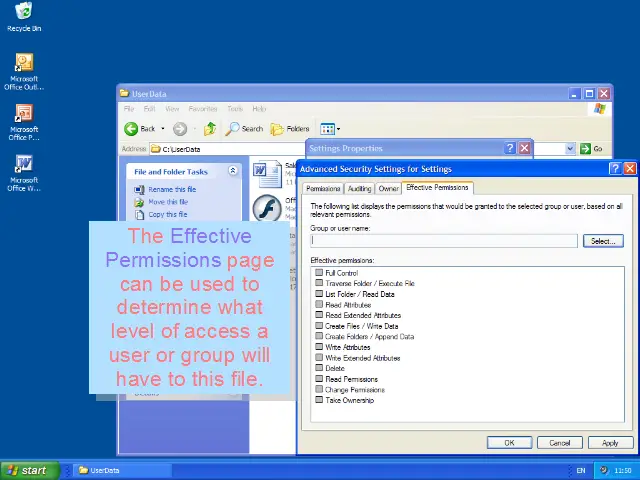Expand the Address bar dropdown arrow

[x=570, y=149]
